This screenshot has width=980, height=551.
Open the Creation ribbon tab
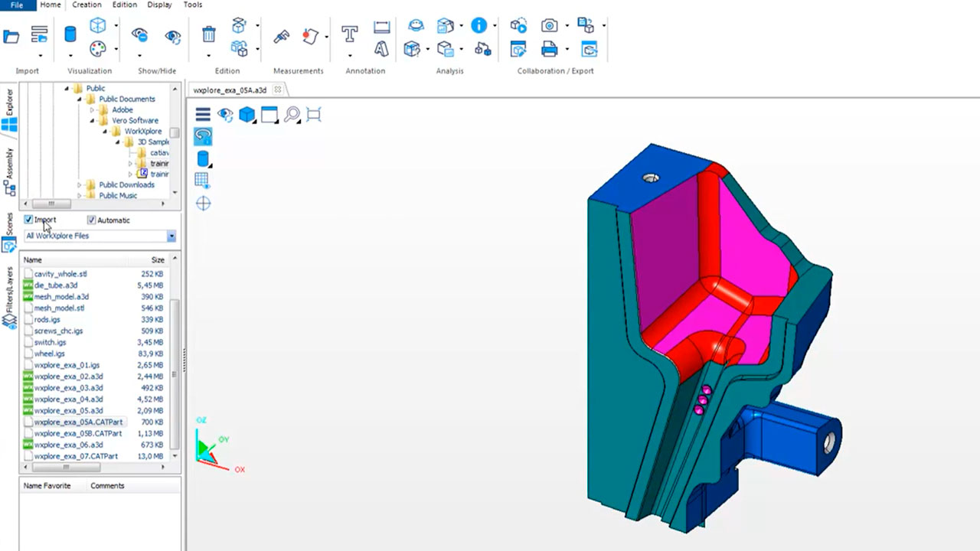click(87, 5)
